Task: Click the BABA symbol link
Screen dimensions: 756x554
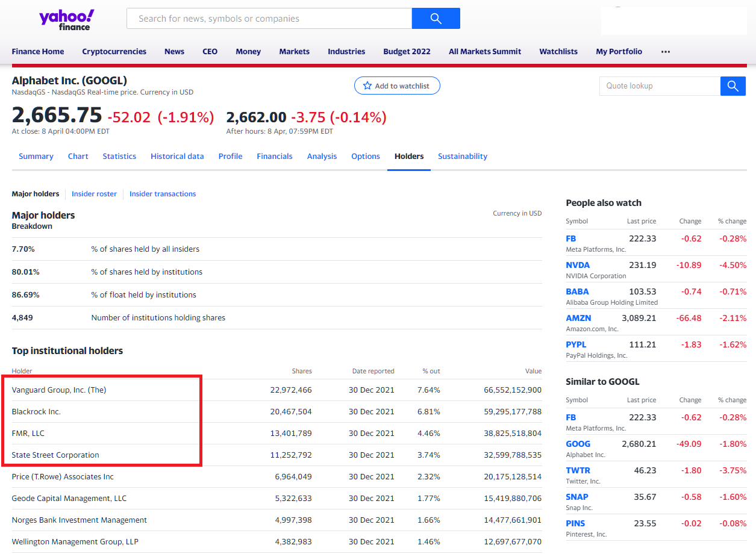Action: [x=577, y=292]
